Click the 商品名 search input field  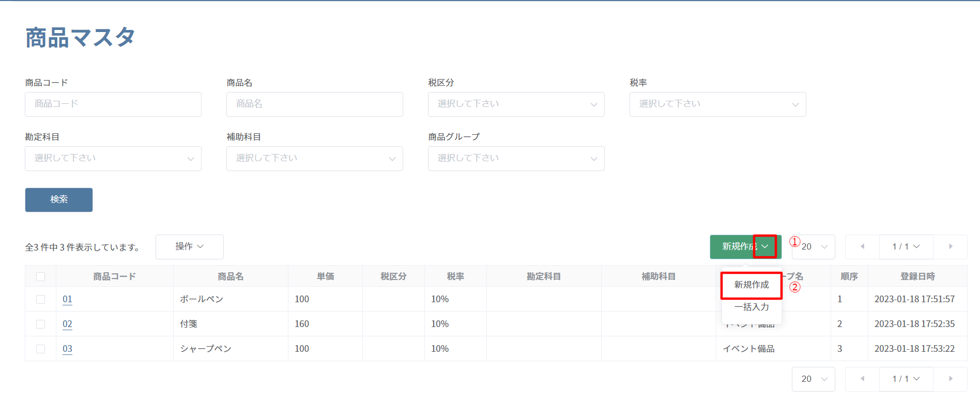[x=315, y=104]
